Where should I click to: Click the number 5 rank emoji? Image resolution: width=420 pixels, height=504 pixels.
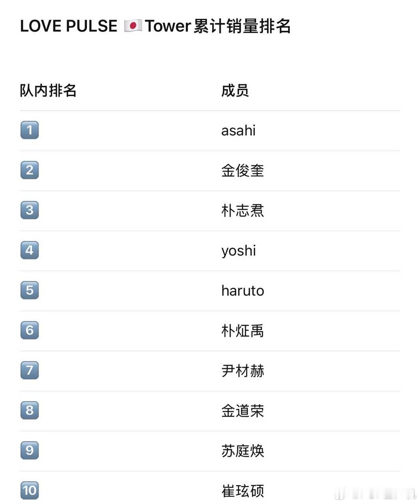click(30, 290)
